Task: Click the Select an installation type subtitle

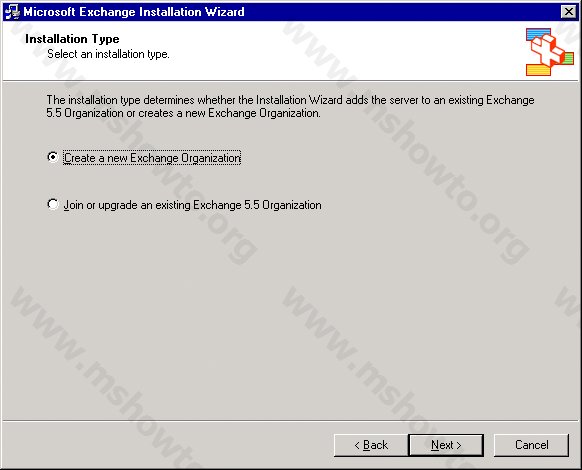Action: 108,54
